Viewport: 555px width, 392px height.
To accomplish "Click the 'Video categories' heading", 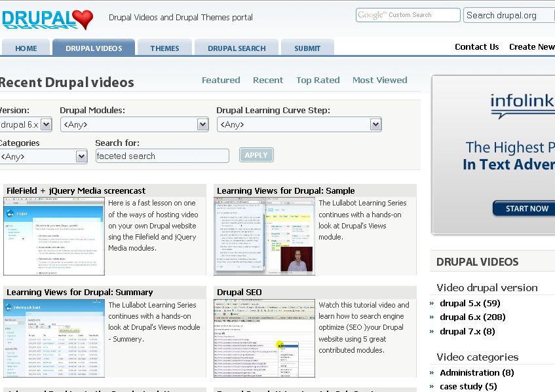I will click(x=478, y=357).
